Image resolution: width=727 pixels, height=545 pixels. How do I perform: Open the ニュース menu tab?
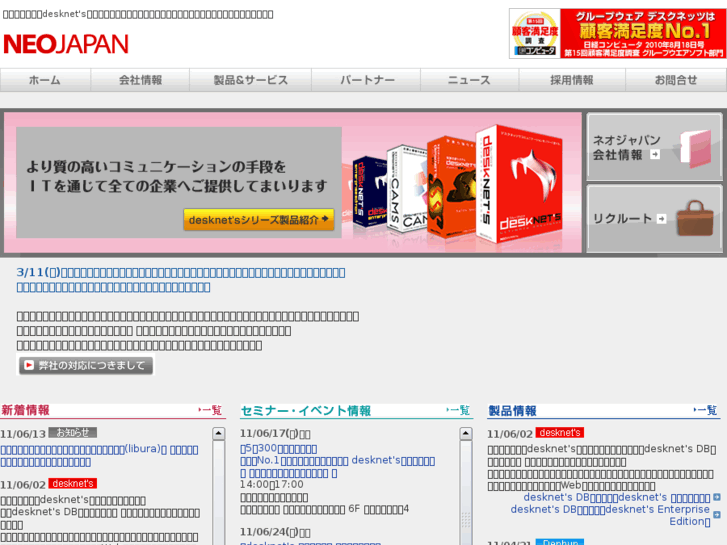pos(469,80)
